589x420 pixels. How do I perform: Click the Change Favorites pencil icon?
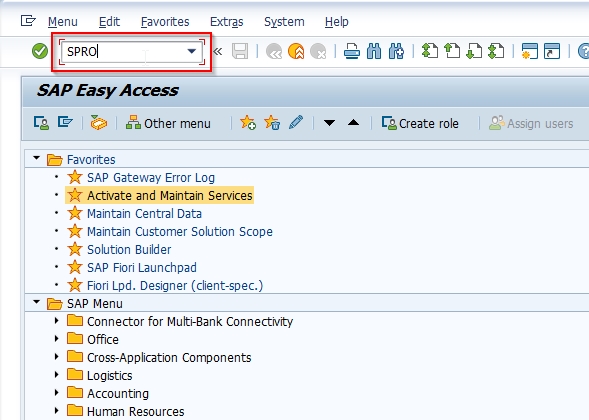coord(296,122)
